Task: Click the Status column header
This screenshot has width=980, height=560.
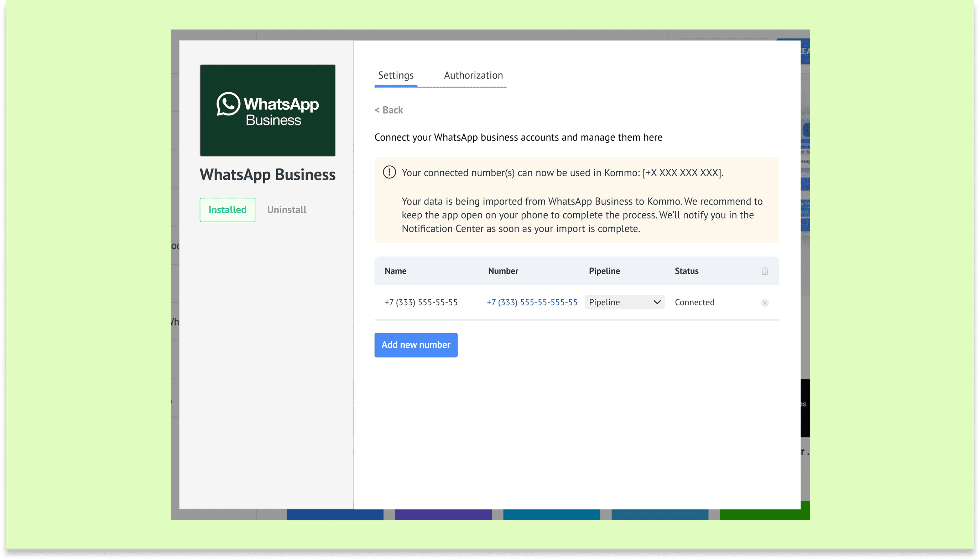Action: [686, 271]
